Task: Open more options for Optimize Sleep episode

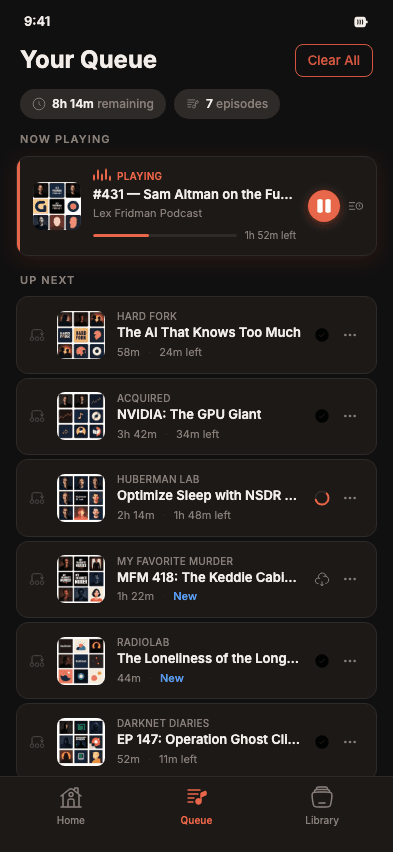Action: click(351, 498)
